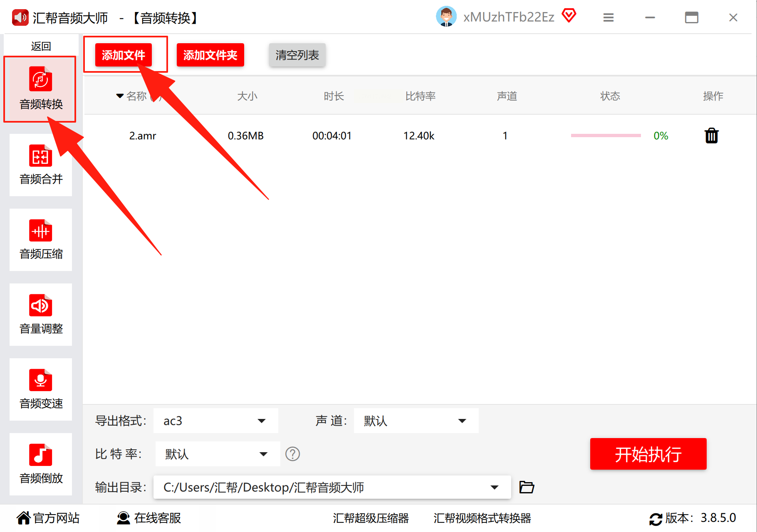Clear the list with 清空列表

(297, 55)
